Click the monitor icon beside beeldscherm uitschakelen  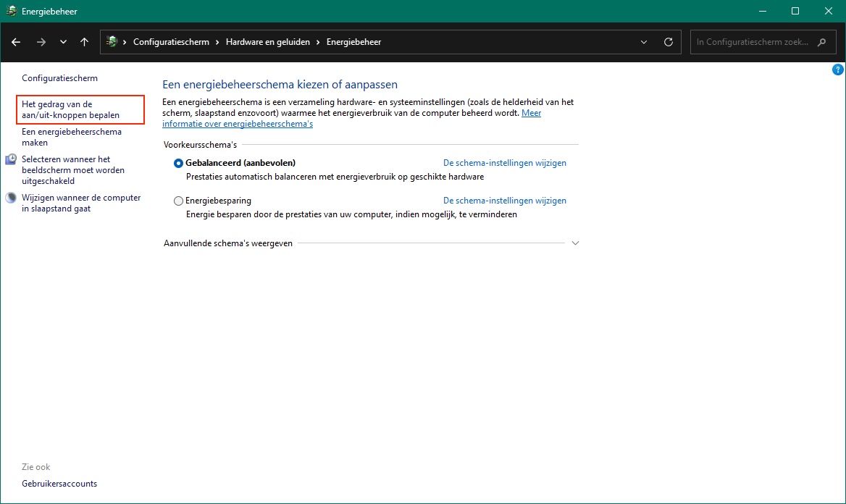pyautogui.click(x=11, y=159)
